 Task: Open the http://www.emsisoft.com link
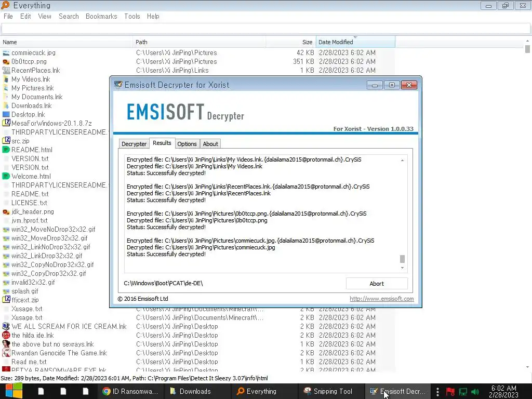click(382, 299)
